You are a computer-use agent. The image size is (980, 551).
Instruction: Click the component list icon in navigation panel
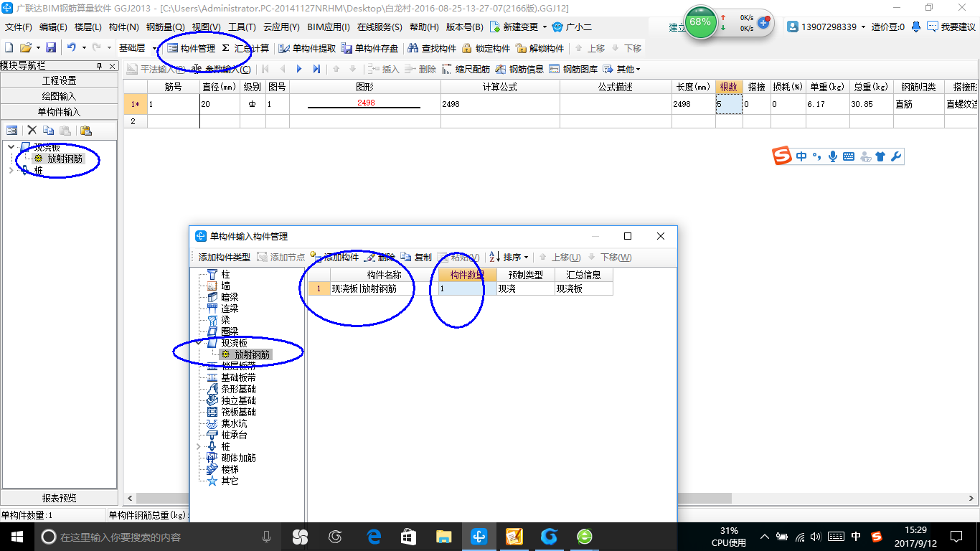pos(12,131)
